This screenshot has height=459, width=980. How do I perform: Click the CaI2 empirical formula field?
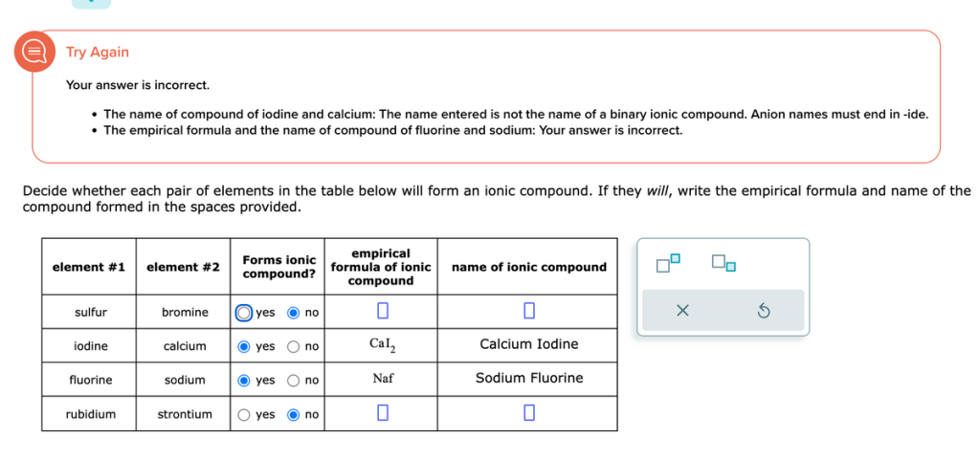click(382, 345)
